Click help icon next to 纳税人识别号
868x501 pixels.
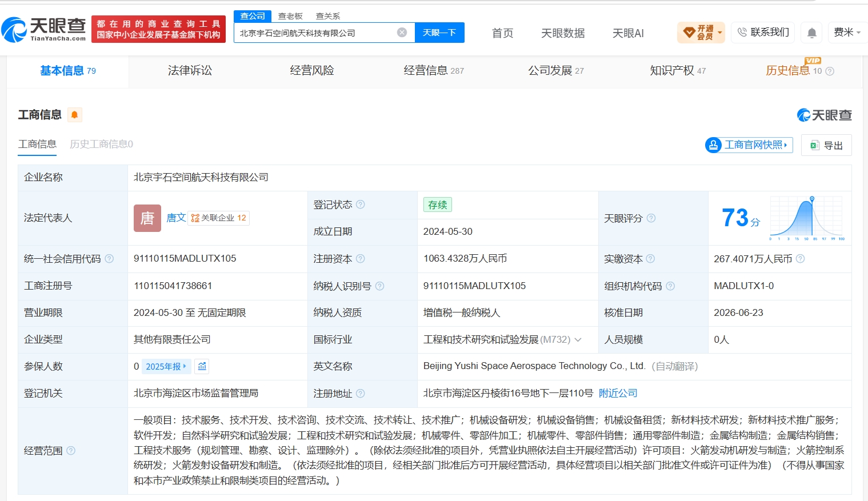tap(380, 286)
